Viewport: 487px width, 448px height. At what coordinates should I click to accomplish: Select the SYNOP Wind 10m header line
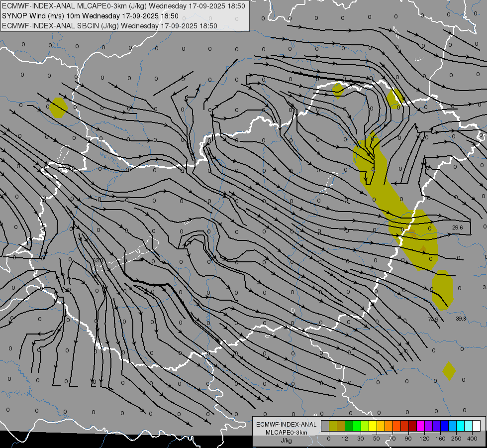(90, 16)
